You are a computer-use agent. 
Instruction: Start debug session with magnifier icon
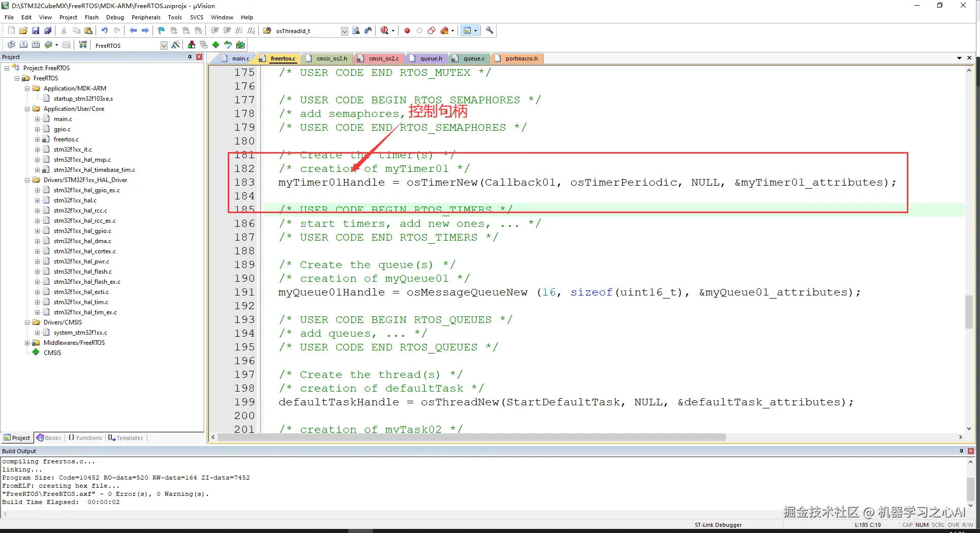tap(385, 31)
